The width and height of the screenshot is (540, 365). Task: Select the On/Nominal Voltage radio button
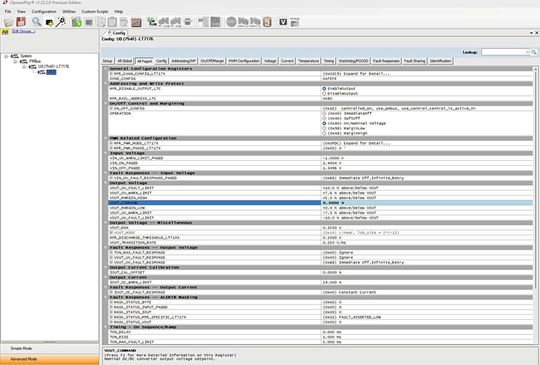pyautogui.click(x=324, y=123)
